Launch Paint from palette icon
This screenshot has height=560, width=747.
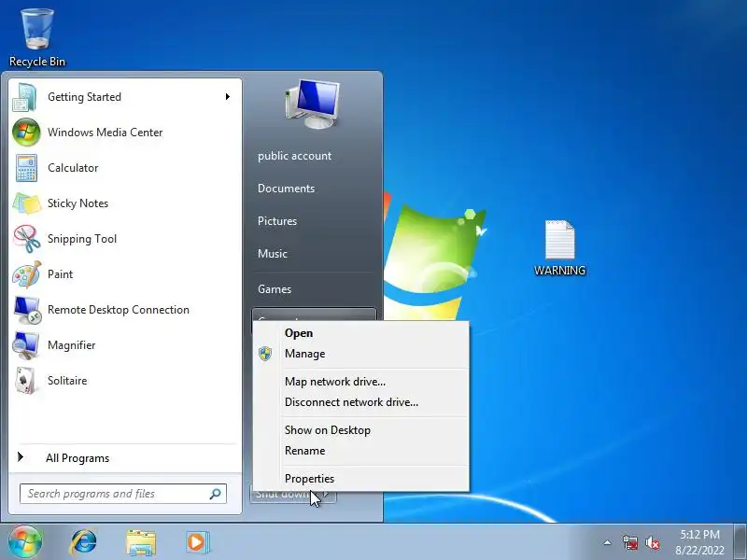[27, 274]
